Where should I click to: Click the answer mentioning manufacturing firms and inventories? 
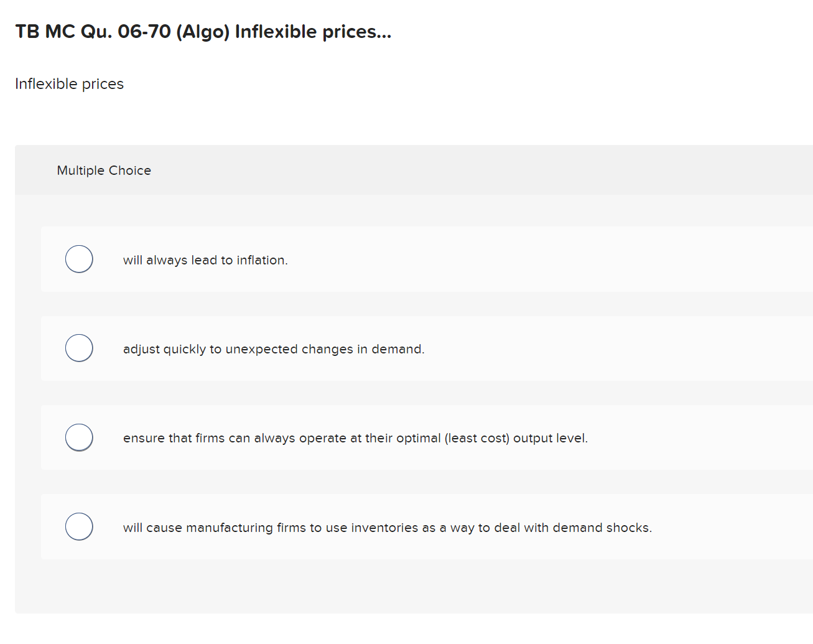[x=388, y=528]
